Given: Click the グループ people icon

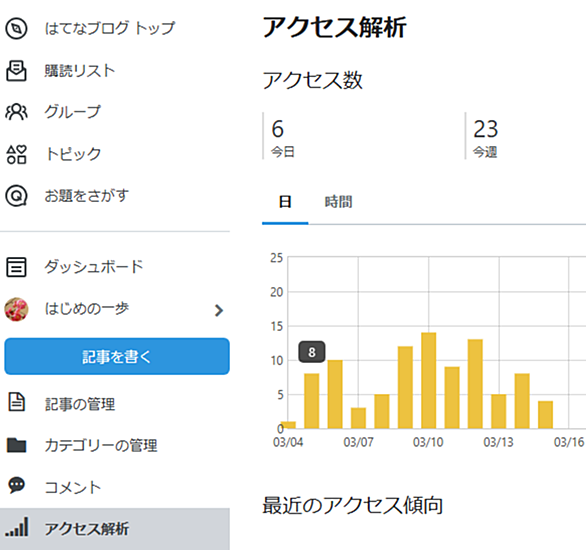Looking at the screenshot, I should point(16,112).
